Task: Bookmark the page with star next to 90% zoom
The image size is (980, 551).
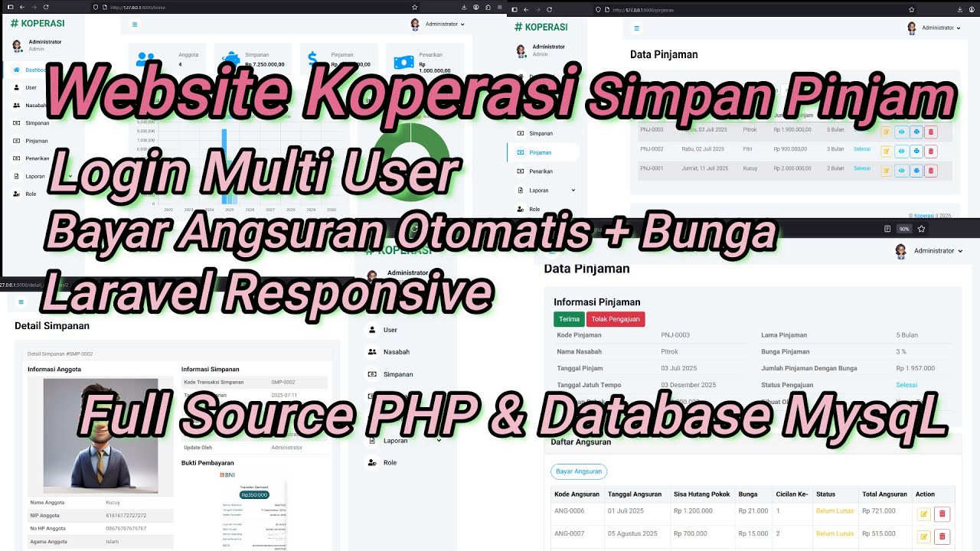Action: click(x=922, y=228)
